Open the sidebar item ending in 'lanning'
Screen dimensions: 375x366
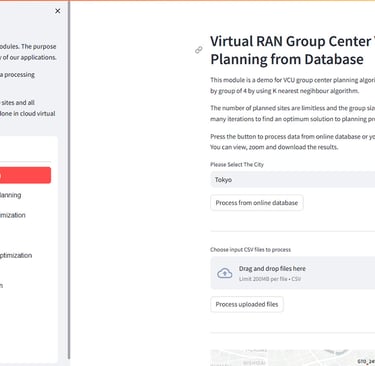click(x=11, y=195)
